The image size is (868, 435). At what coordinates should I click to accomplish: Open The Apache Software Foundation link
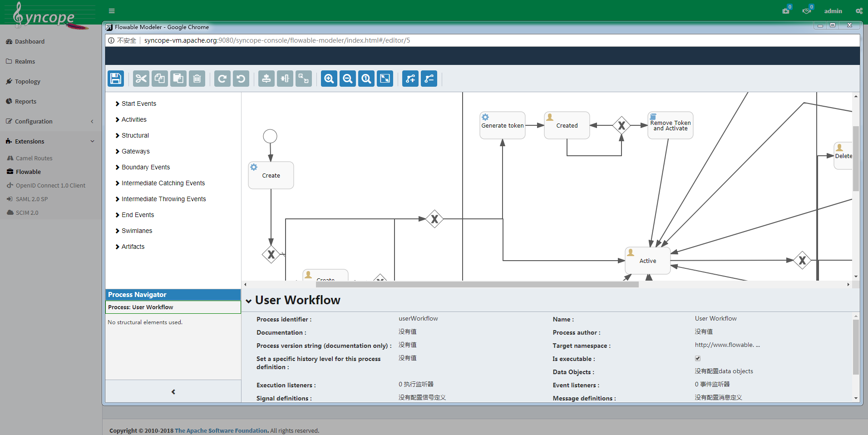pos(221,430)
